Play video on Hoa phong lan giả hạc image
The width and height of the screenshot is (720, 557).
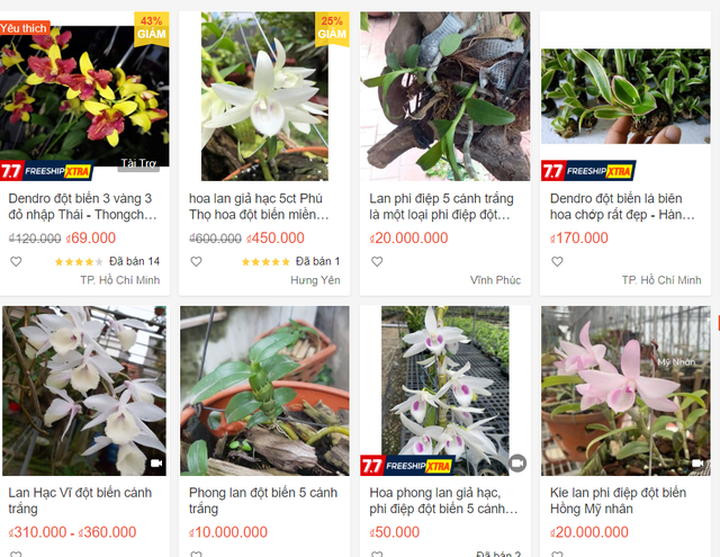tap(518, 463)
